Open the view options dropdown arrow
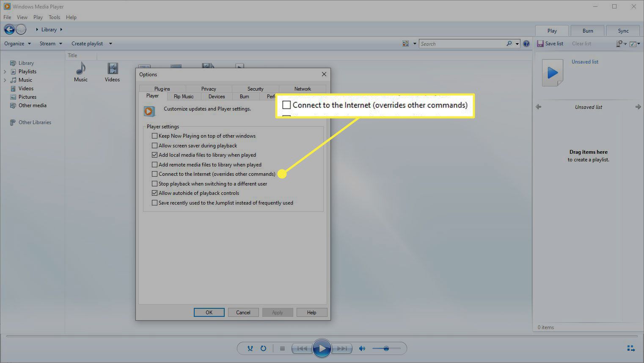Image resolution: width=644 pixels, height=363 pixels. pyautogui.click(x=415, y=44)
